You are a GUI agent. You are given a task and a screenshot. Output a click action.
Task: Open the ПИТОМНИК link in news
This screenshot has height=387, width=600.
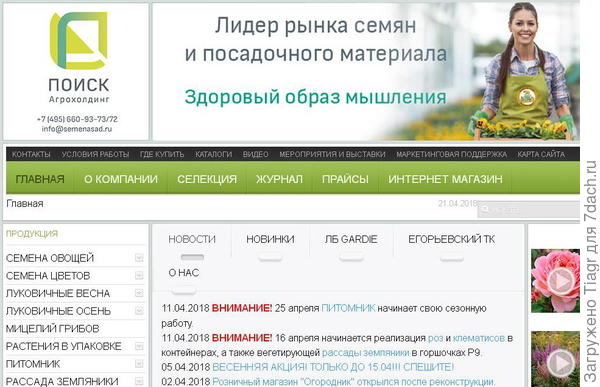348,308
